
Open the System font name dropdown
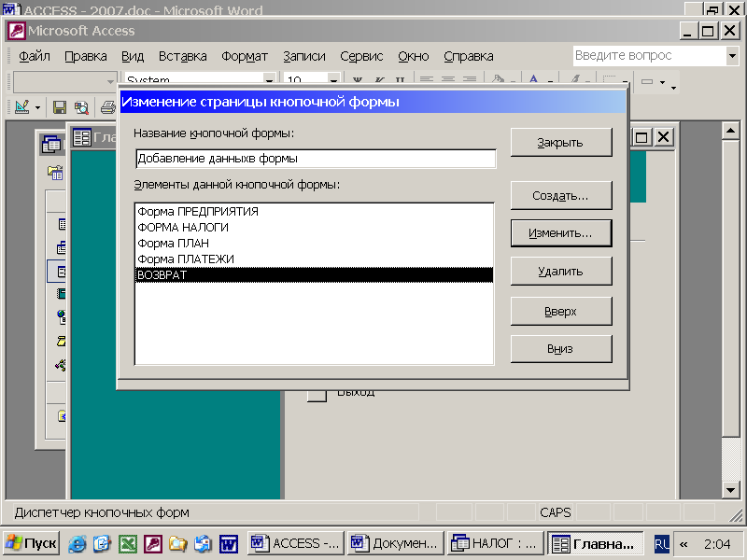point(269,80)
